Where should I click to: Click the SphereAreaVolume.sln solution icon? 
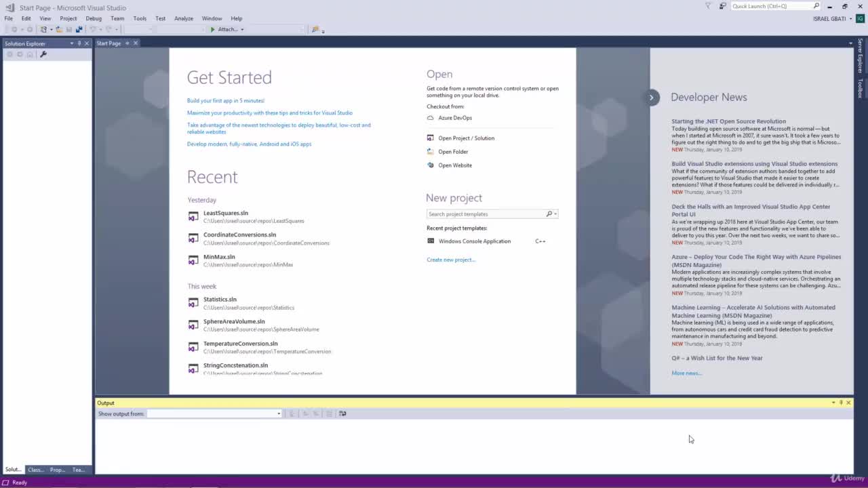point(193,325)
